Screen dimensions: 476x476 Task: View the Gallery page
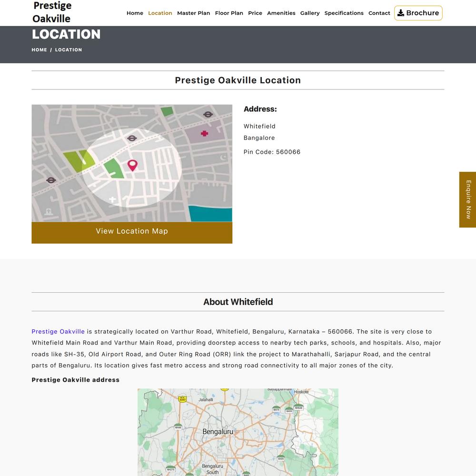(x=310, y=13)
